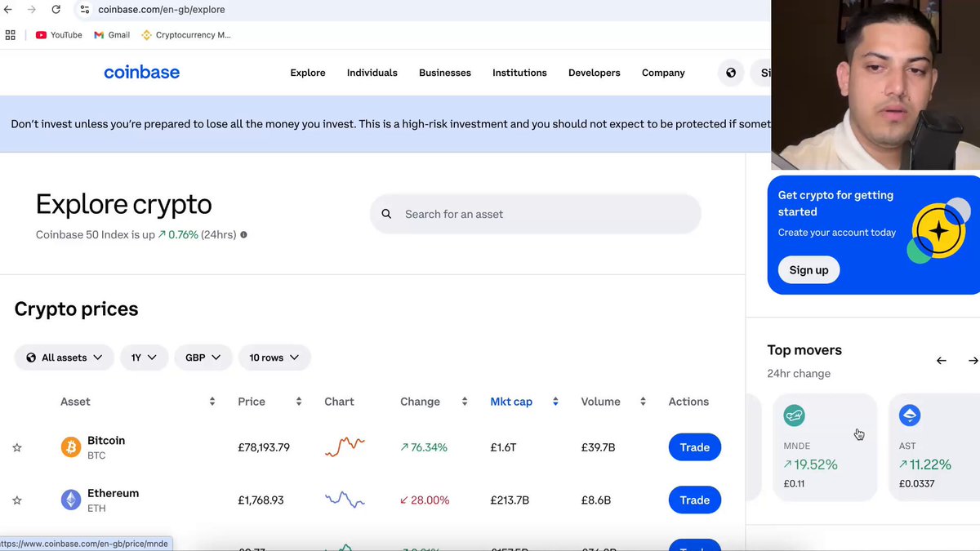
Task: Expand the GBP currency dropdown
Action: click(x=203, y=358)
